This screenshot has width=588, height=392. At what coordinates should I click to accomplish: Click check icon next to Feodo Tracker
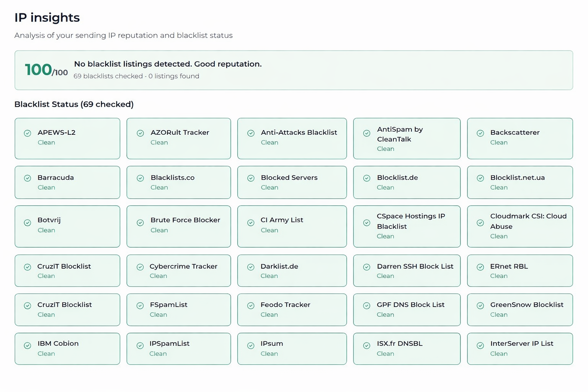click(x=251, y=305)
